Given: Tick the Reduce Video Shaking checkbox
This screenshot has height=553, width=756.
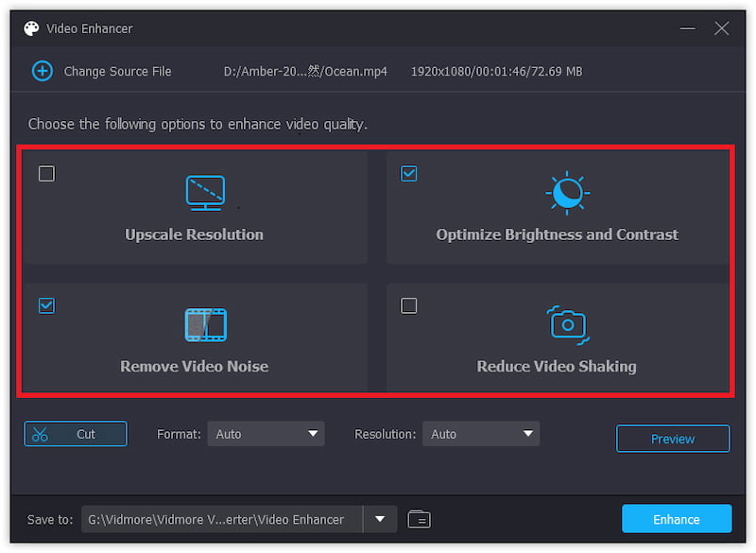Looking at the screenshot, I should pos(409,305).
